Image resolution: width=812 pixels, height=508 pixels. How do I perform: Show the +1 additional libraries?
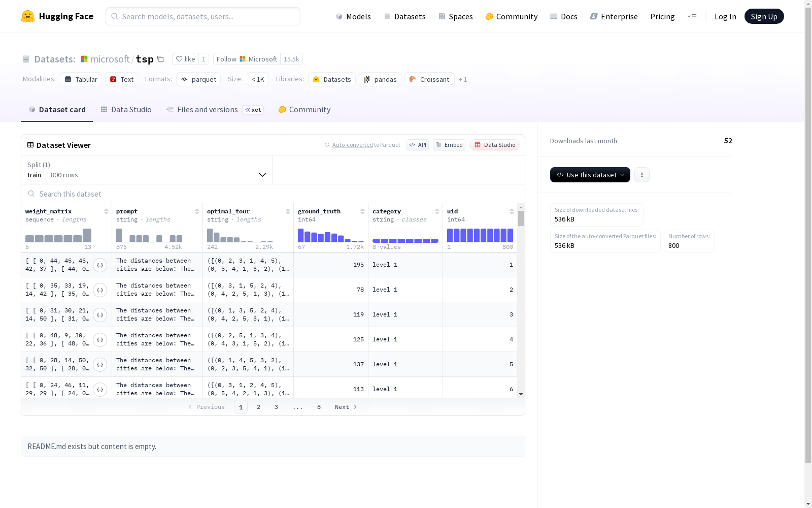pos(463,79)
